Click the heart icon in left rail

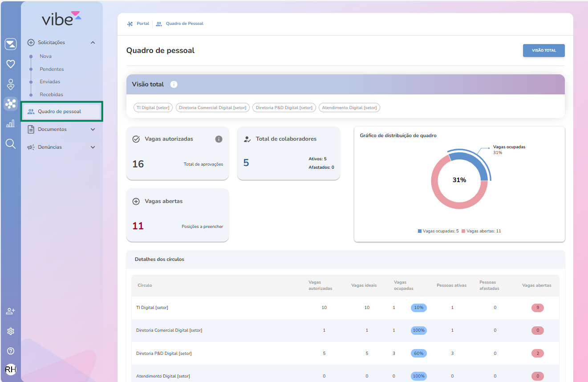[11, 64]
